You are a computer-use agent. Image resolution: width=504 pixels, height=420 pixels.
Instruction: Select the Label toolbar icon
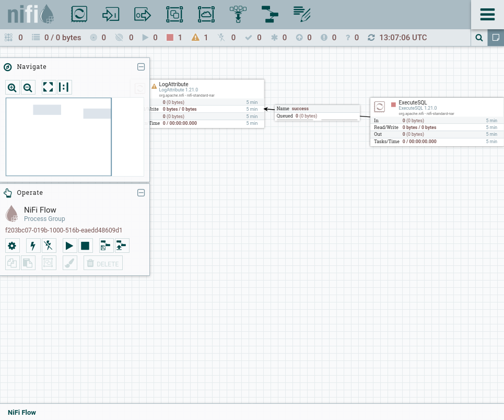point(302,15)
